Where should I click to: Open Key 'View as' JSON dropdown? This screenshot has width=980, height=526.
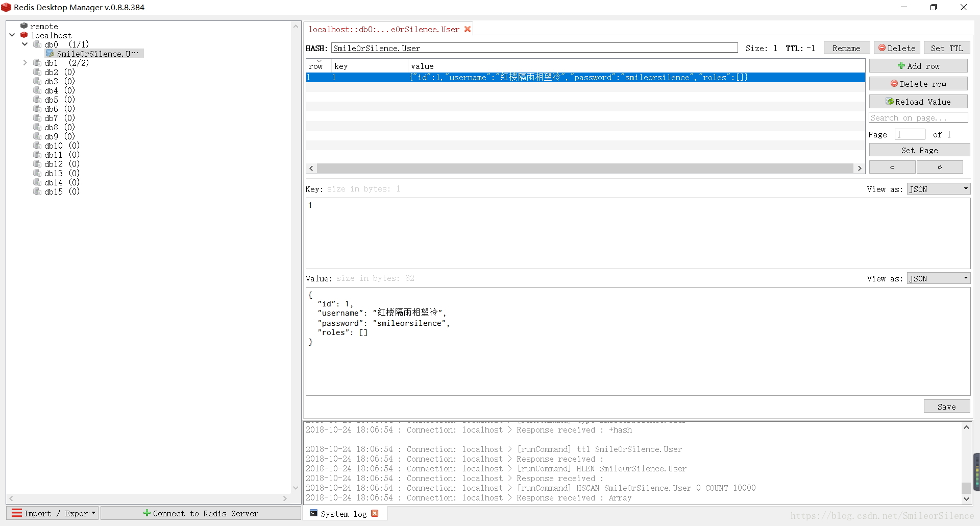[x=939, y=189]
